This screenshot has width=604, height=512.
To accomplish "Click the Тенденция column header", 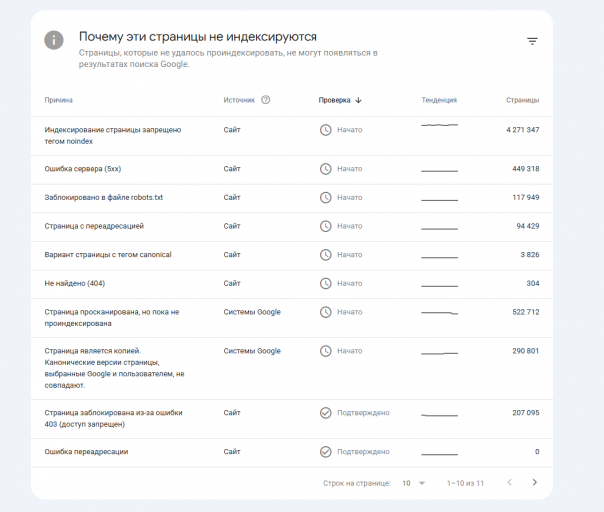I will coord(439,100).
